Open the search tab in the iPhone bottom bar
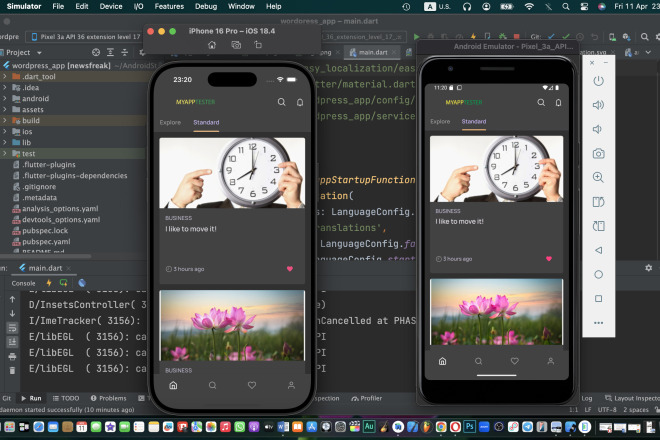The image size is (660, 440). pyautogui.click(x=213, y=385)
